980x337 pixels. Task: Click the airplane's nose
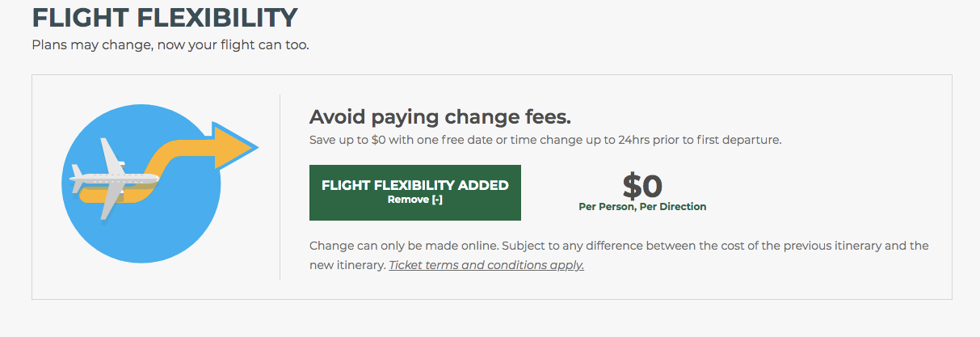click(x=154, y=177)
